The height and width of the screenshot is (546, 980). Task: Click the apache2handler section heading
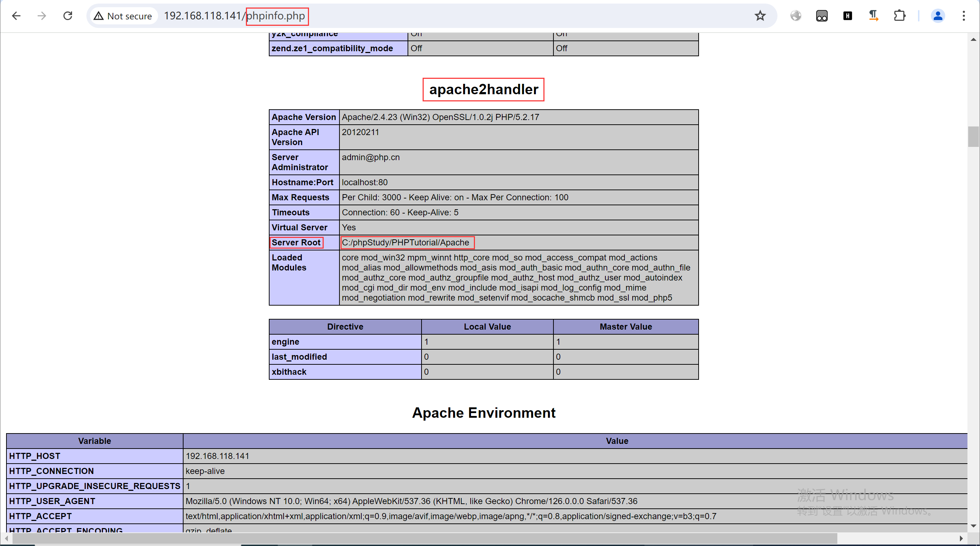click(x=484, y=89)
